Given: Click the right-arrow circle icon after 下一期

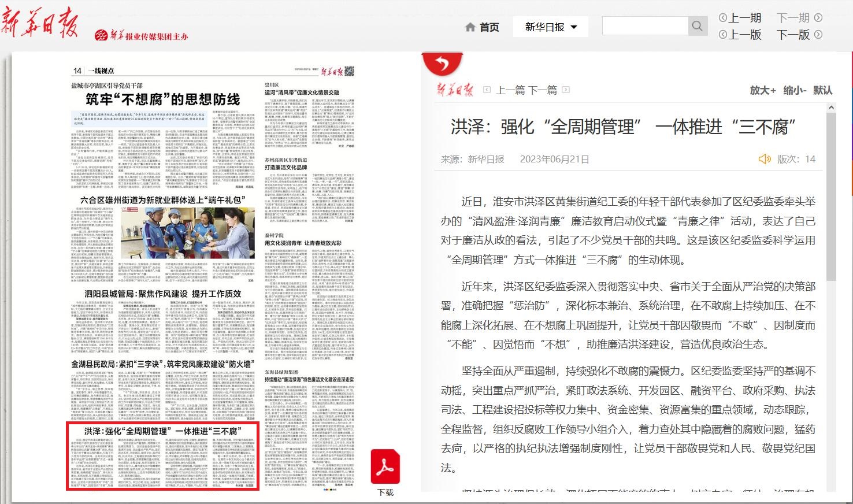Looking at the screenshot, I should [x=818, y=18].
